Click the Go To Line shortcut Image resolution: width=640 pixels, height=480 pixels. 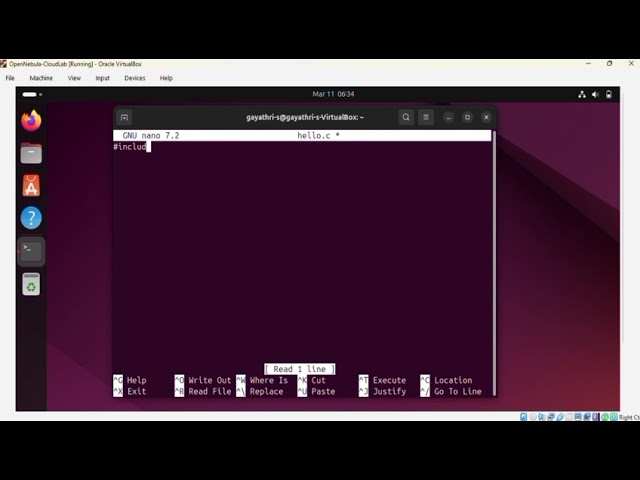458,391
